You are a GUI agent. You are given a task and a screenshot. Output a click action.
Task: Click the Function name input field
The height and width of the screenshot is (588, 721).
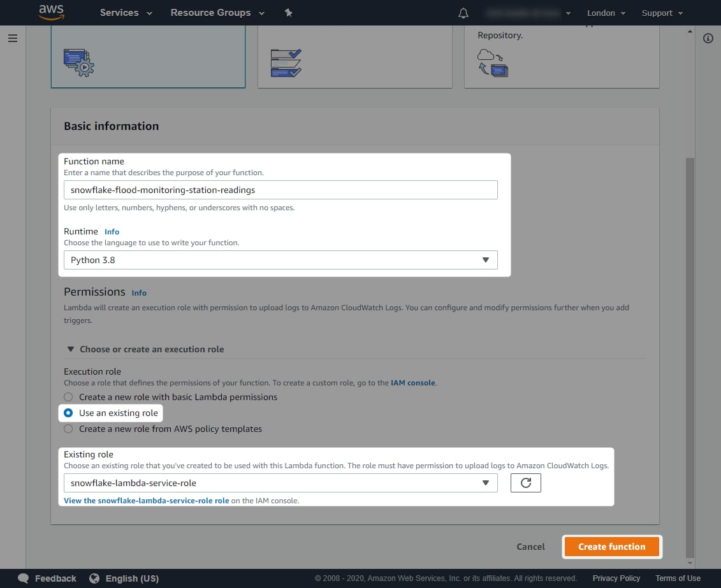[x=280, y=190]
